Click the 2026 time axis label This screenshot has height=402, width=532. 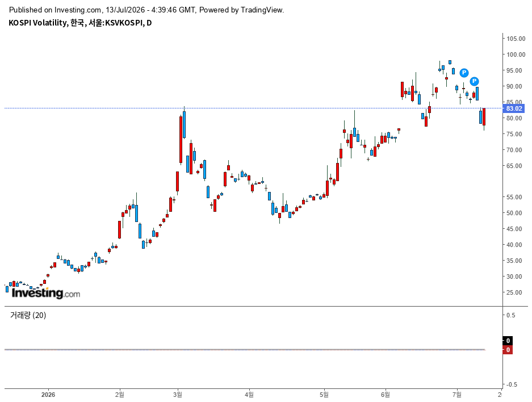[48, 395]
